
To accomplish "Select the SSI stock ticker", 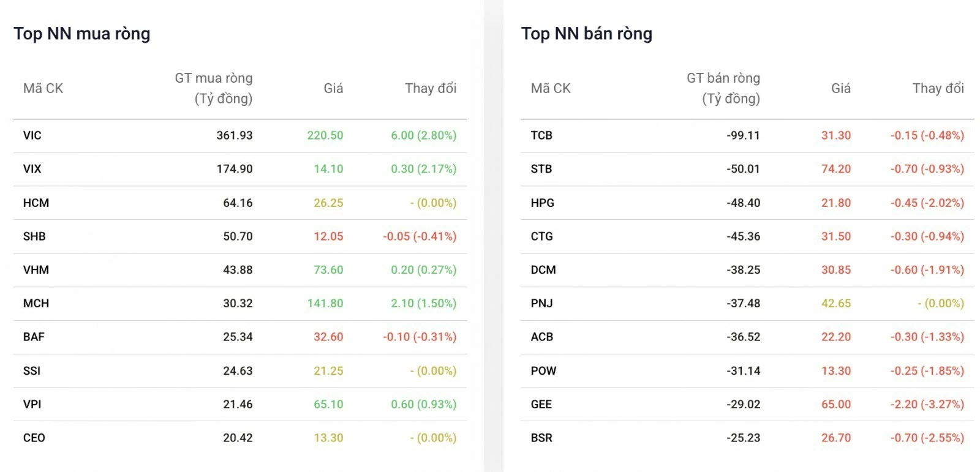I will click(32, 370).
